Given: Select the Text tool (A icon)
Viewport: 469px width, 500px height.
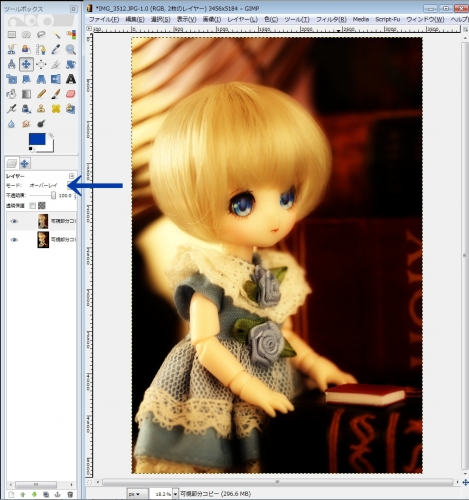Looking at the screenshot, I should click(x=70, y=79).
